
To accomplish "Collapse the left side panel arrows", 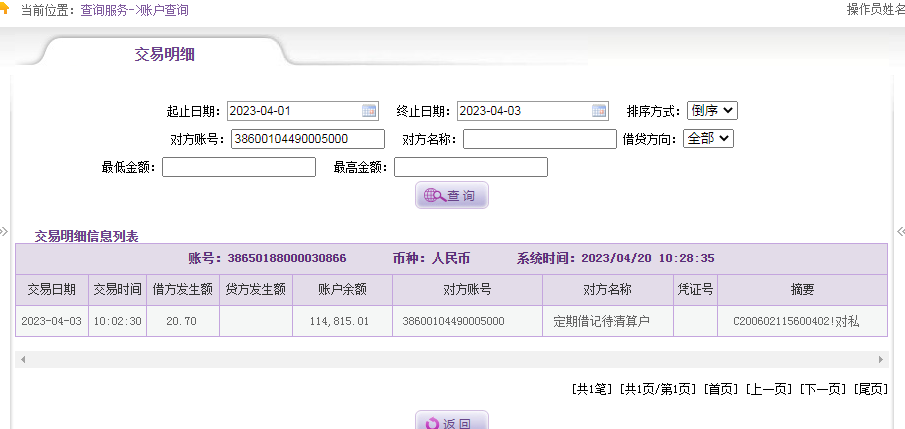I will [4, 231].
